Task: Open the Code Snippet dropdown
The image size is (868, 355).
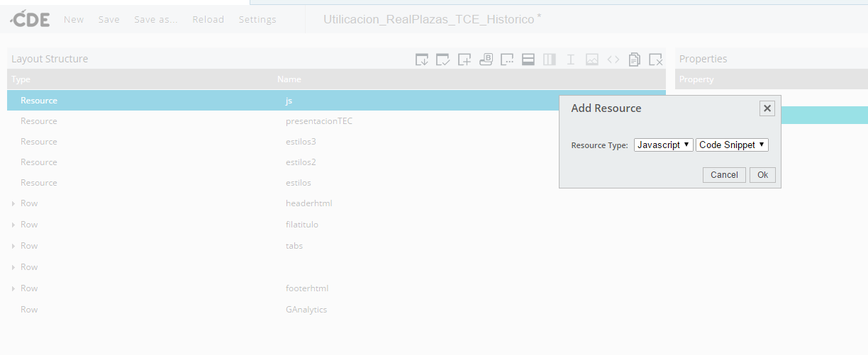Action: 732,145
